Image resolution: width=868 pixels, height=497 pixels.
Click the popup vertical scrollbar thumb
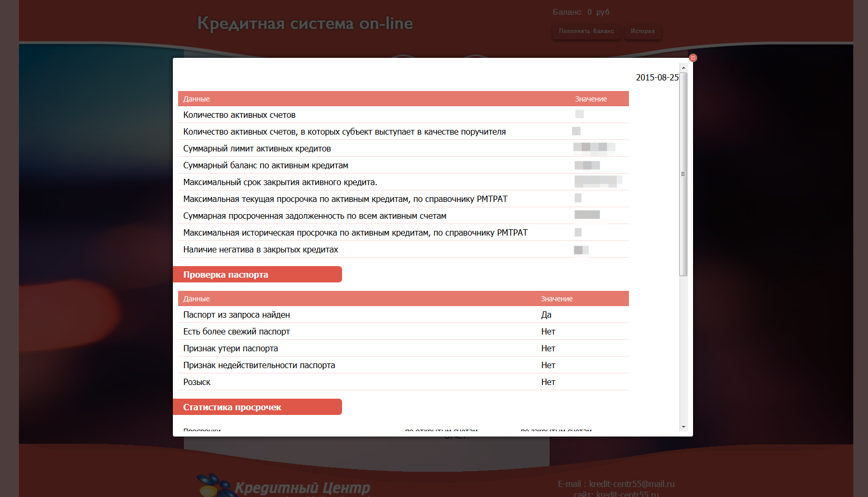tap(683, 174)
